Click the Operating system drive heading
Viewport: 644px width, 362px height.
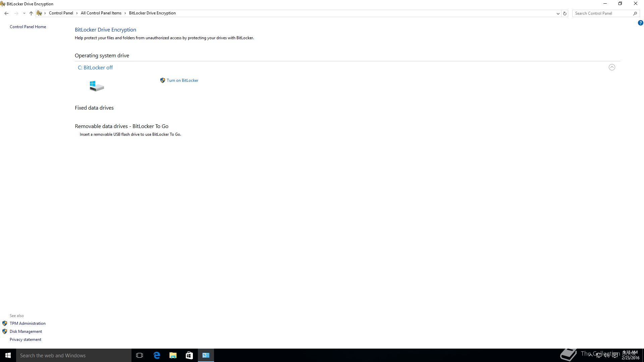point(102,56)
